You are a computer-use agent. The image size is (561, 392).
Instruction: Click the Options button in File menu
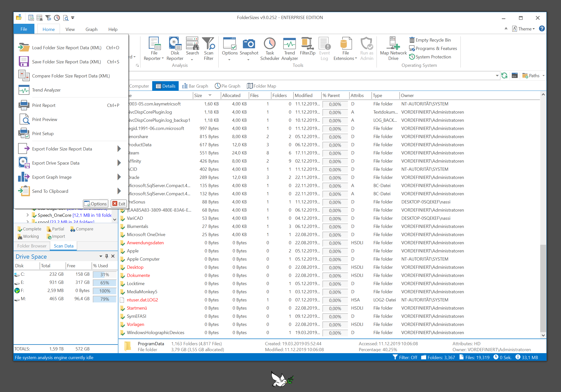pyautogui.click(x=96, y=204)
